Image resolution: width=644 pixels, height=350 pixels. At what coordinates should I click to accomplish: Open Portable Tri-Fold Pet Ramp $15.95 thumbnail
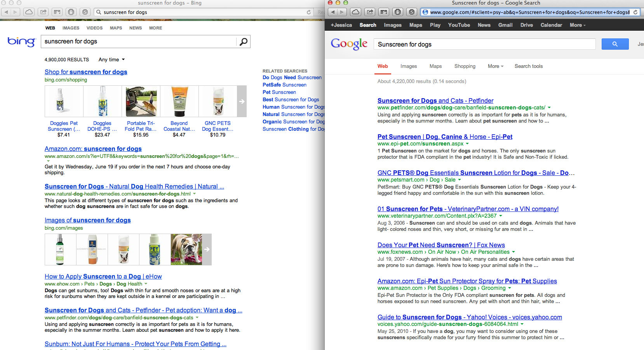point(141,101)
